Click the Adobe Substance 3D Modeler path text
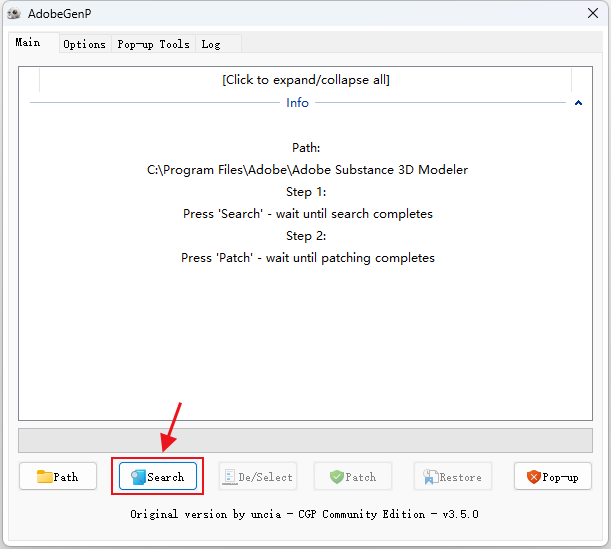This screenshot has height=549, width=611. click(x=307, y=170)
